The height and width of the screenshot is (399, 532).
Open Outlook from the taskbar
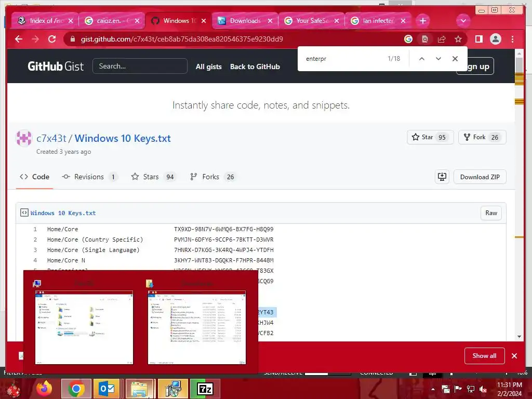(107, 389)
